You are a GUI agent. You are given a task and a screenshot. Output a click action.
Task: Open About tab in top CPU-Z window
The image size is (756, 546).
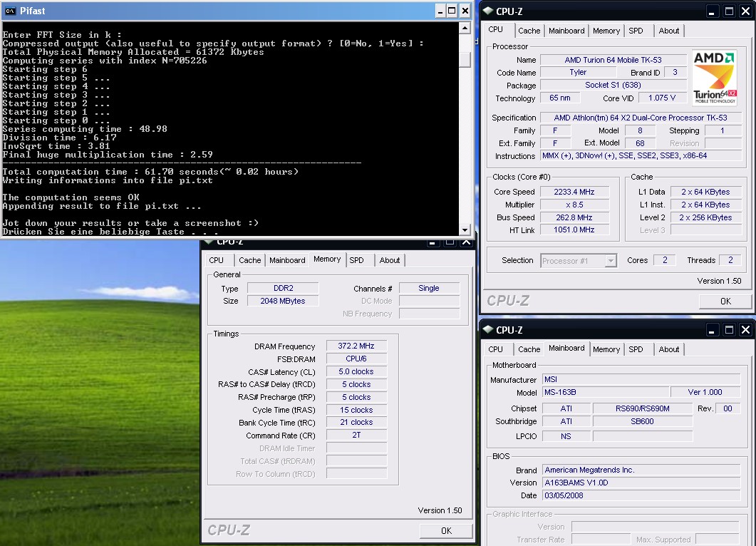[x=669, y=31]
